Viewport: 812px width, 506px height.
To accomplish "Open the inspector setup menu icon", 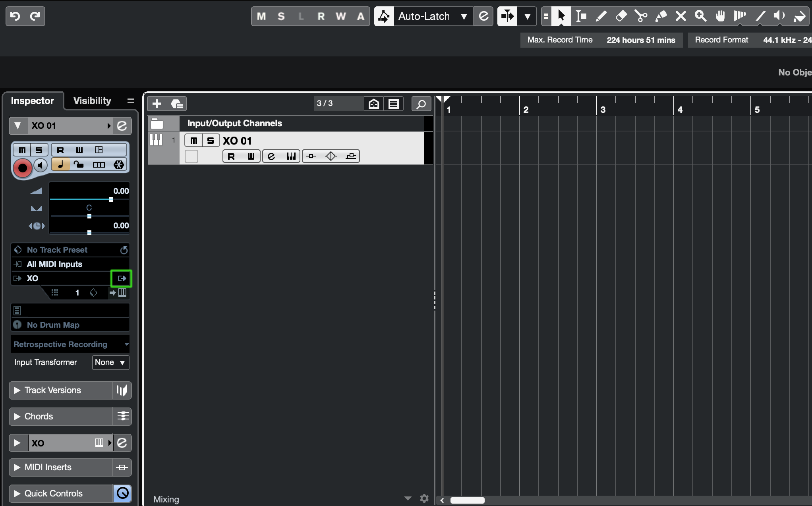I will 130,101.
